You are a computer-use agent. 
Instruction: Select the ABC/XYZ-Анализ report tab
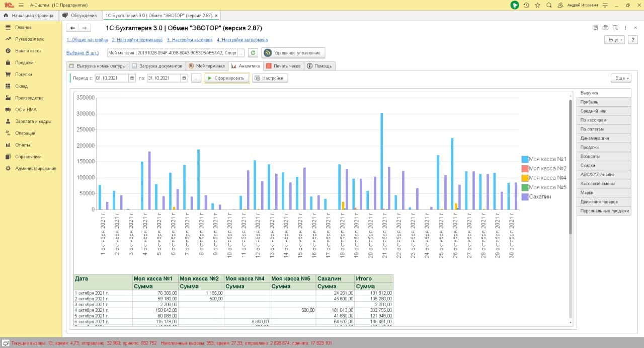tap(604, 175)
